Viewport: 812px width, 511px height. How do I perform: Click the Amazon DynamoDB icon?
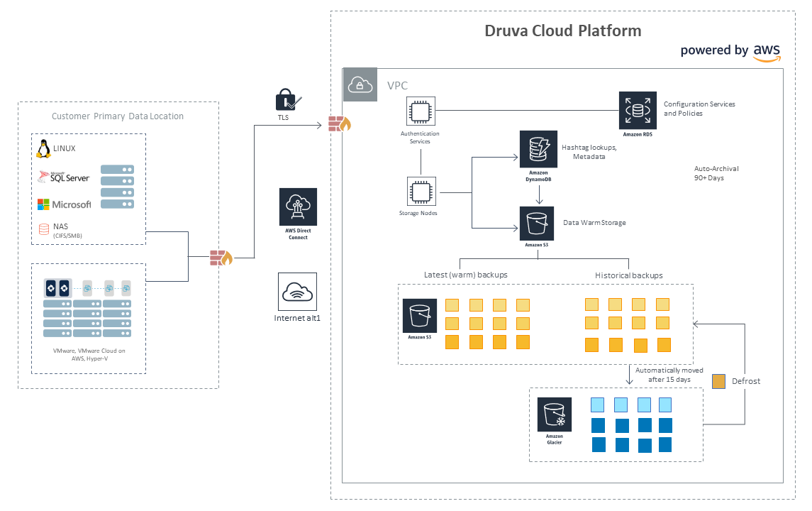[x=538, y=149]
